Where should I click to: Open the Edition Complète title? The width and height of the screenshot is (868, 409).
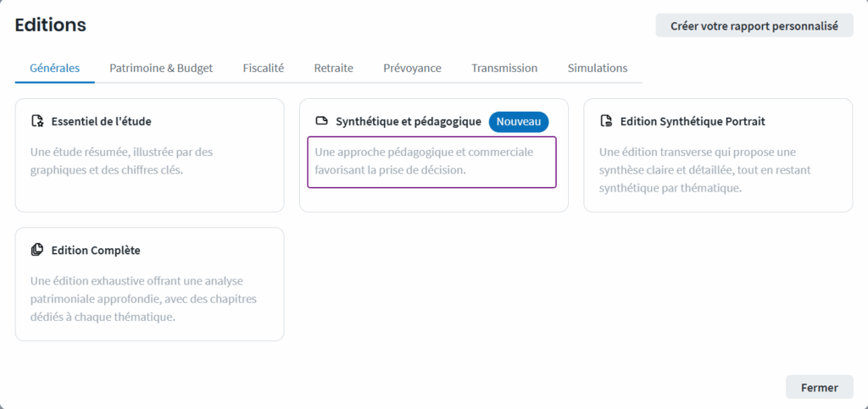[96, 251]
